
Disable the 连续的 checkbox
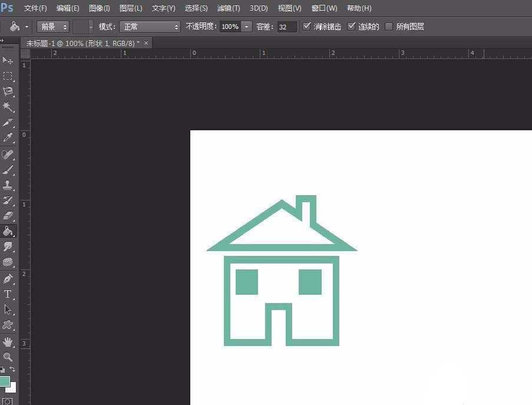(x=352, y=26)
